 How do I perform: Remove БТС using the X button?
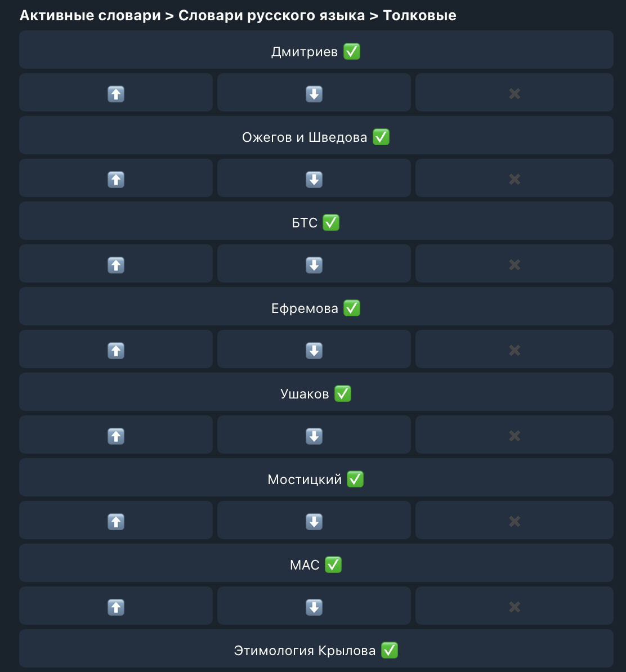point(514,265)
